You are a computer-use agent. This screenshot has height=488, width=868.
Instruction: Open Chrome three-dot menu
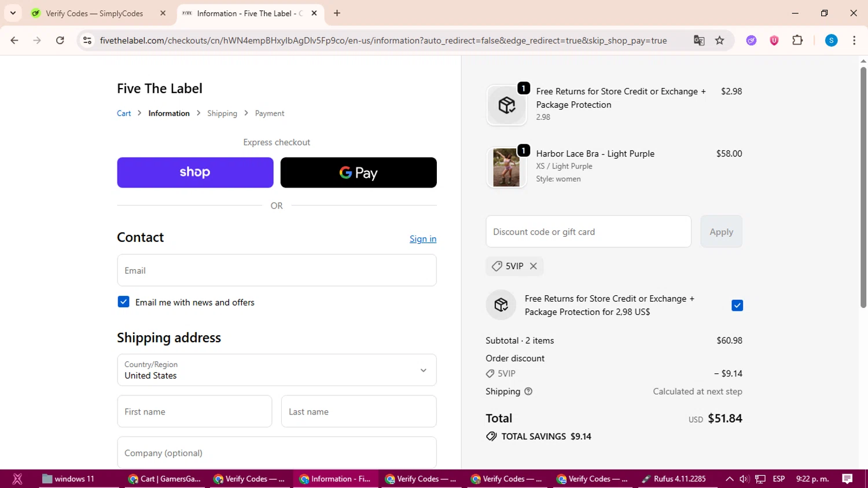(x=854, y=41)
